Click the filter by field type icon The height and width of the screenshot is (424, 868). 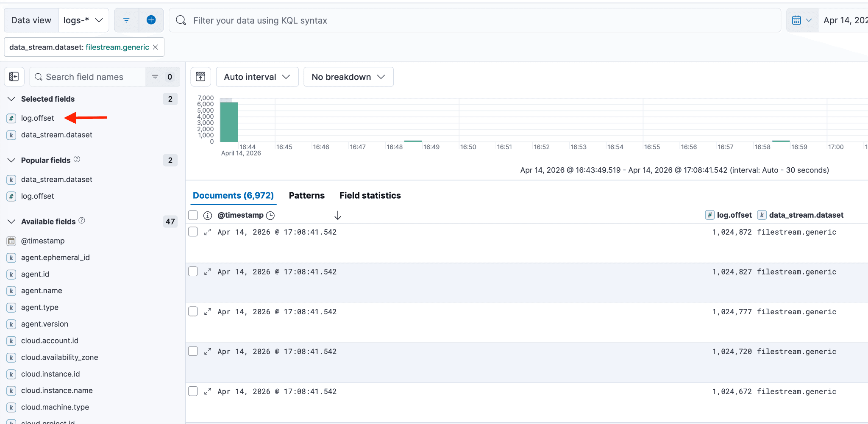tap(155, 77)
